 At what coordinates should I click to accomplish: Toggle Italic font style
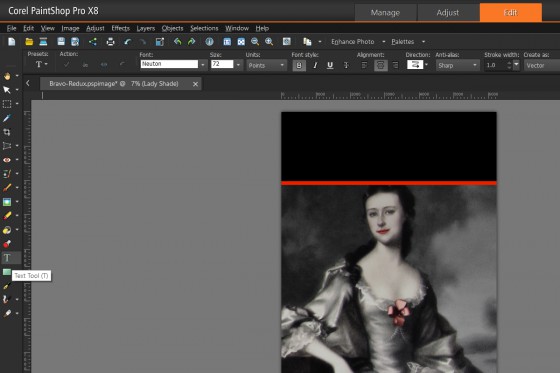[x=315, y=65]
